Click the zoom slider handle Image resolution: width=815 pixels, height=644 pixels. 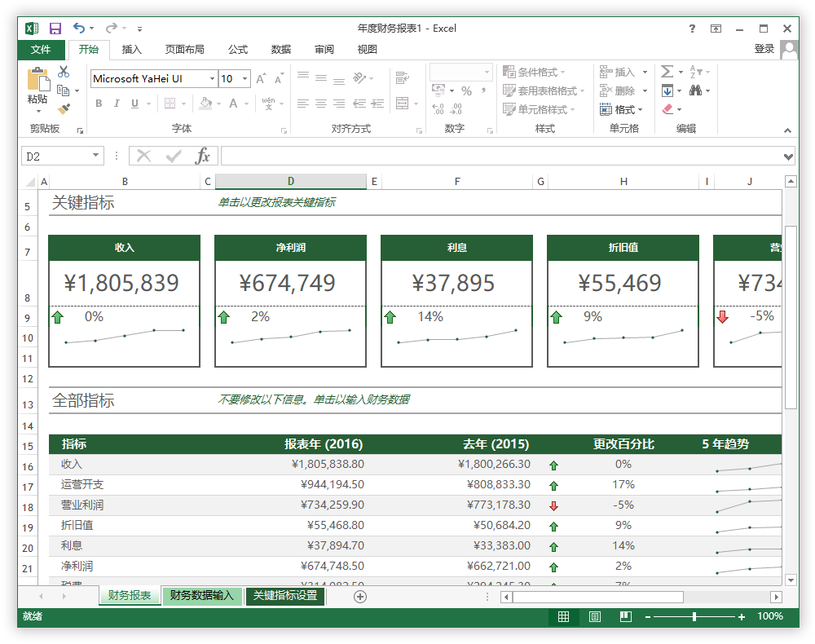(x=694, y=617)
